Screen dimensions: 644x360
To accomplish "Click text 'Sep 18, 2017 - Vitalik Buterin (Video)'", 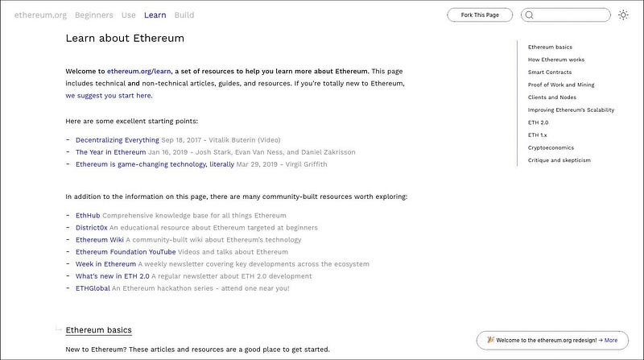I will pyautogui.click(x=221, y=139).
